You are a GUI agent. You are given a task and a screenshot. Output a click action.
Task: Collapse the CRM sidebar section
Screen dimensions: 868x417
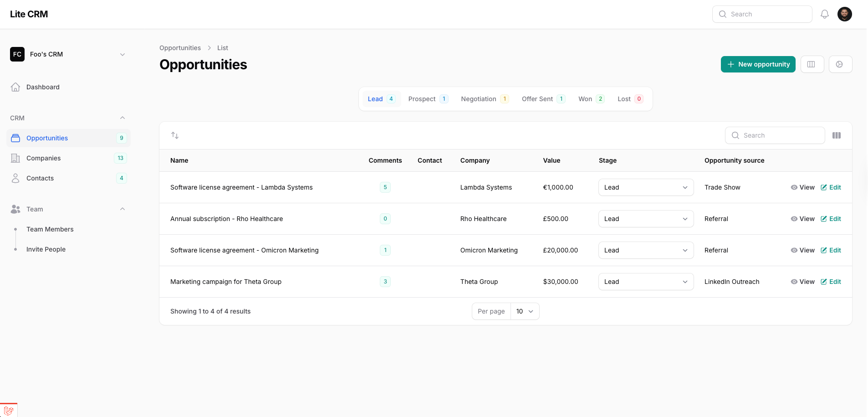pyautogui.click(x=122, y=118)
